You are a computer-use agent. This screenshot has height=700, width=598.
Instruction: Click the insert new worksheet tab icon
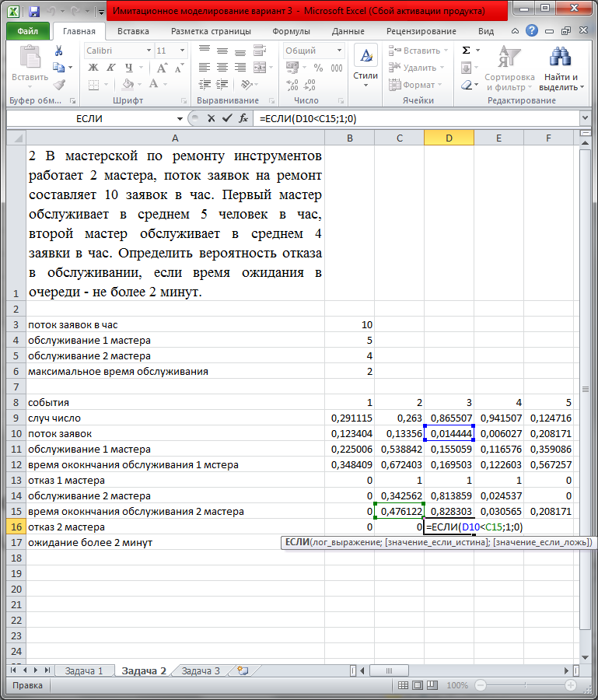click(243, 670)
